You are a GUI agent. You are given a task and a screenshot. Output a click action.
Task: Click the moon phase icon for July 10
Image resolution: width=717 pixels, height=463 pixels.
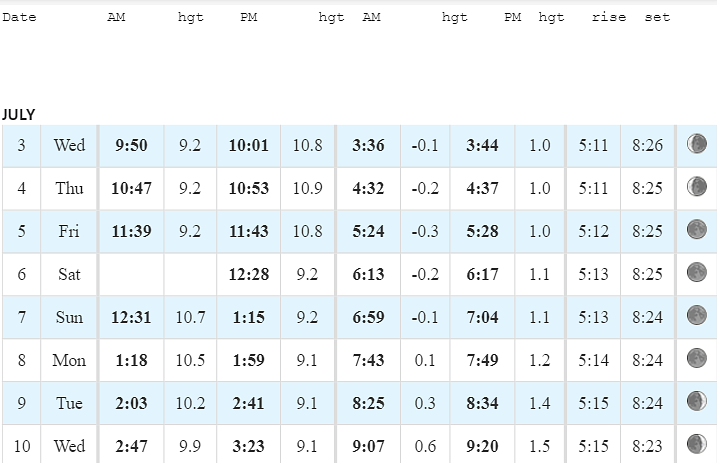[696, 444]
